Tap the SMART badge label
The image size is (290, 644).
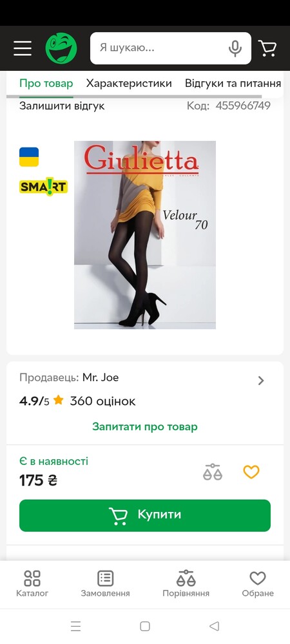(x=44, y=187)
